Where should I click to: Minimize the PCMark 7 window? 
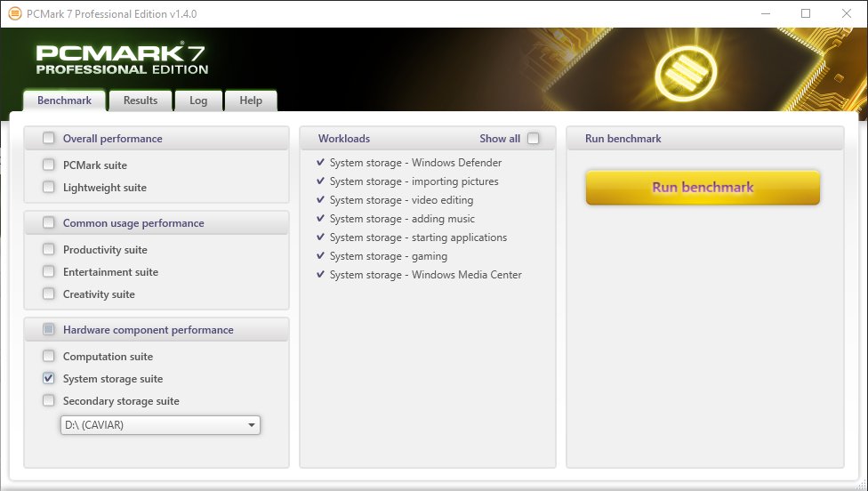pyautogui.click(x=765, y=13)
